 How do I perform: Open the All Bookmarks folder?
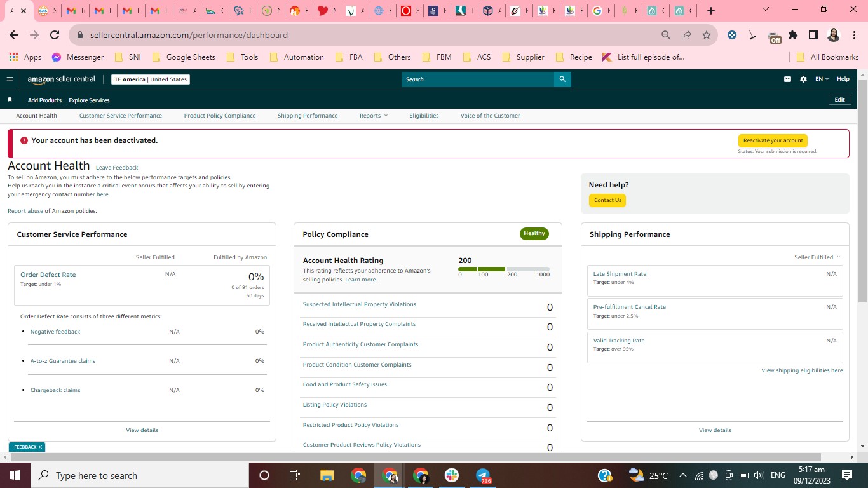coord(828,57)
